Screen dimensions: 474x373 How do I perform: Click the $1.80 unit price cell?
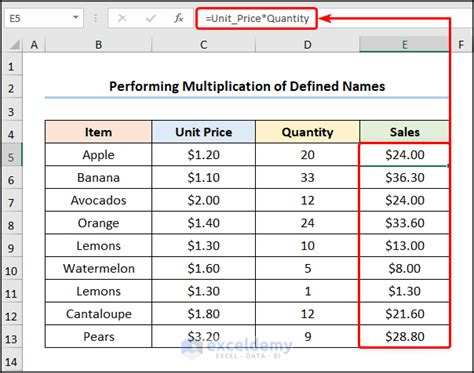[x=204, y=314]
